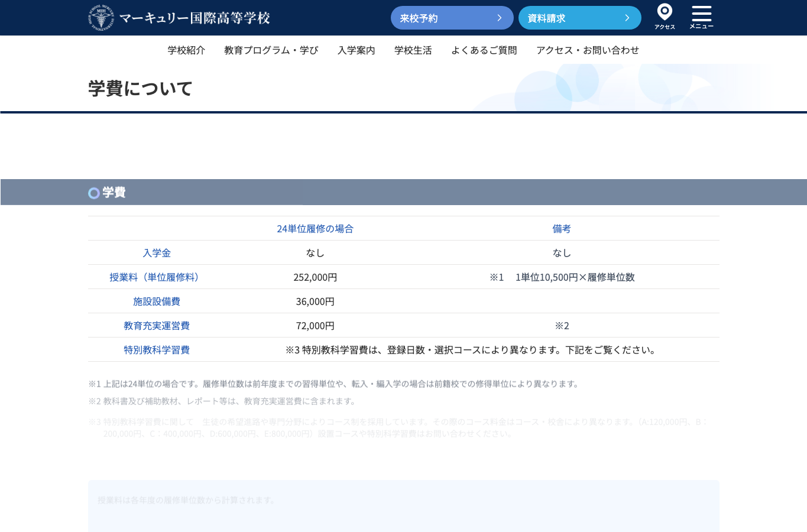Open the 入学案内 menu
Viewport: 807px width, 532px height.
point(356,50)
